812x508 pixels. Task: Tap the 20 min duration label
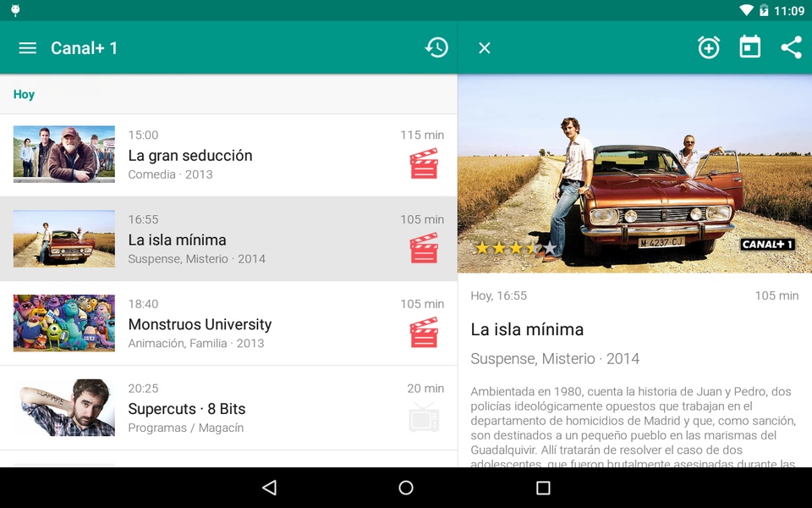pos(425,389)
